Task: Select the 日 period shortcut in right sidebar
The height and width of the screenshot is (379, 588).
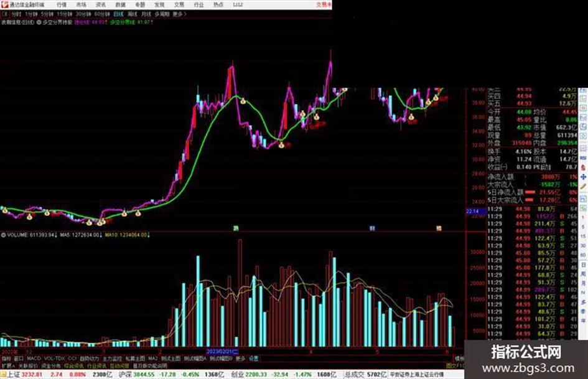Action: 583,265
